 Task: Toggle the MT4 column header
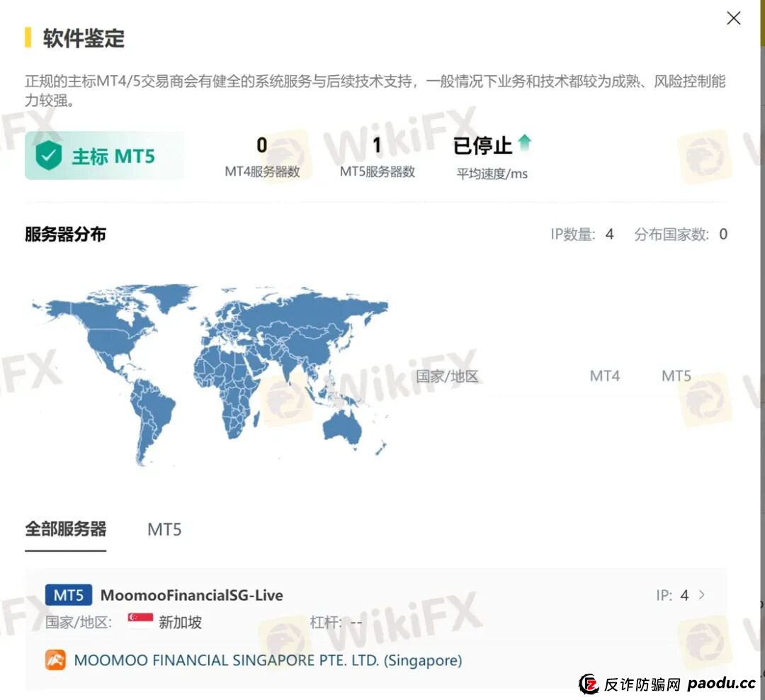click(x=604, y=376)
